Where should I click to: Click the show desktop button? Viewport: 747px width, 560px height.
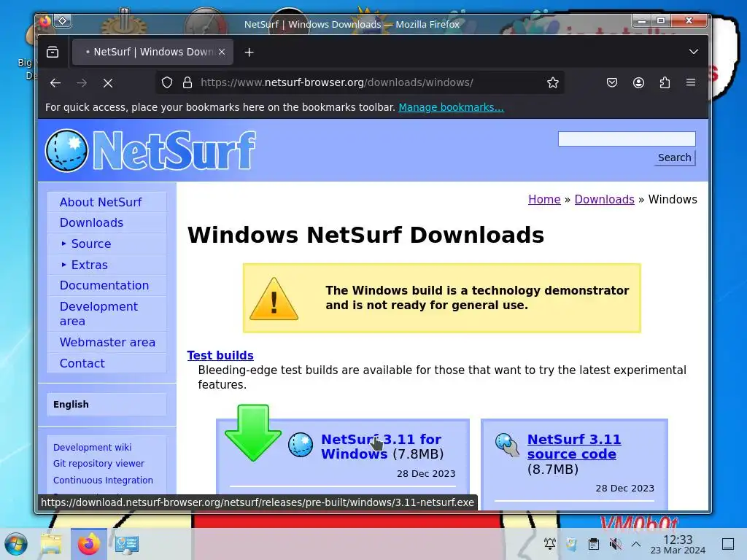[x=728, y=544]
